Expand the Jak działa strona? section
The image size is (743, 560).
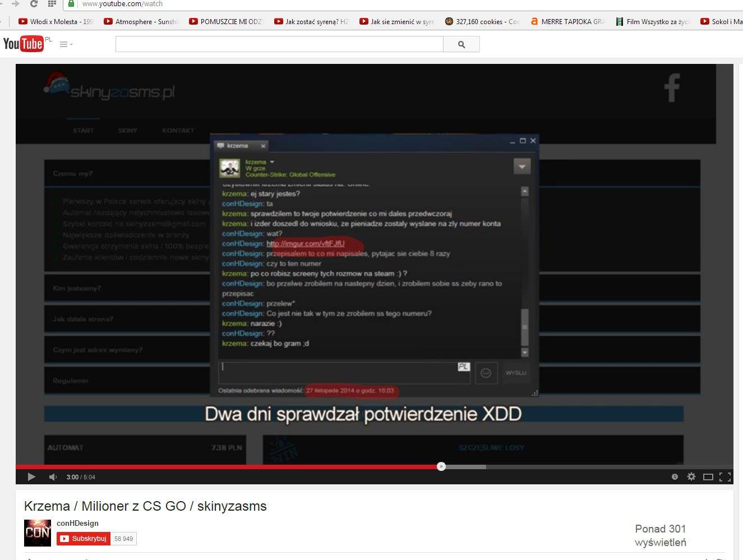83,319
